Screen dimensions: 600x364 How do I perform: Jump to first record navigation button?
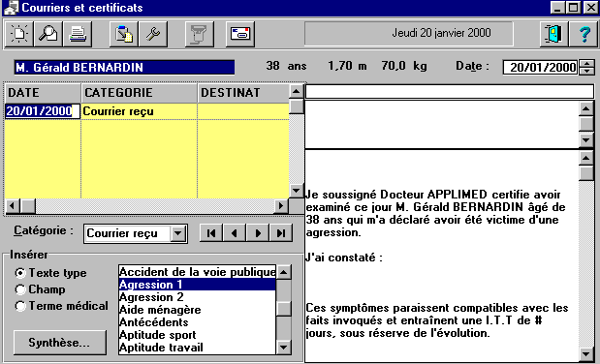tap(211, 233)
